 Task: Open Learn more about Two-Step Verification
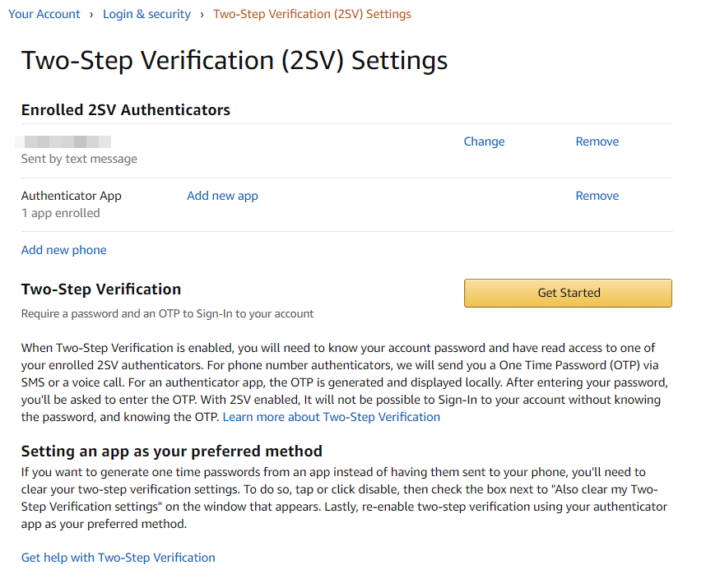(x=331, y=417)
